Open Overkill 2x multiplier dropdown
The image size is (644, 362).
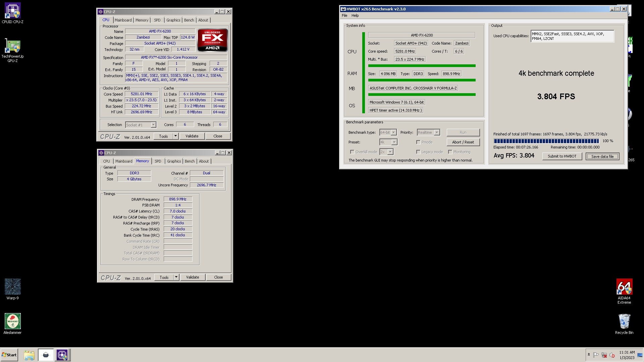386,152
